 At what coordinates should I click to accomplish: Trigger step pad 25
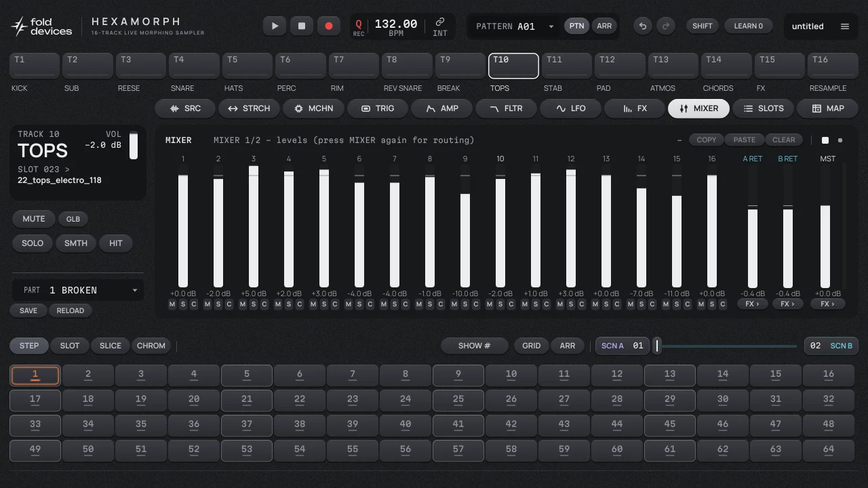point(458,400)
